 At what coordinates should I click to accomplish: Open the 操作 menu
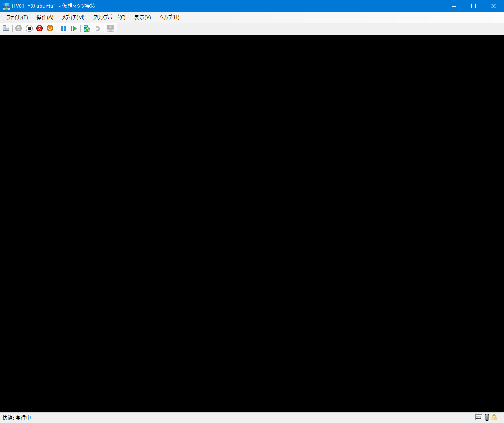(x=44, y=17)
